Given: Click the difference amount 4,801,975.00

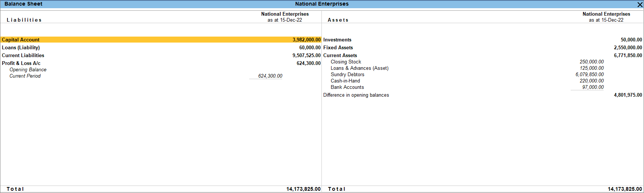Looking at the screenshot, I should tap(628, 95).
